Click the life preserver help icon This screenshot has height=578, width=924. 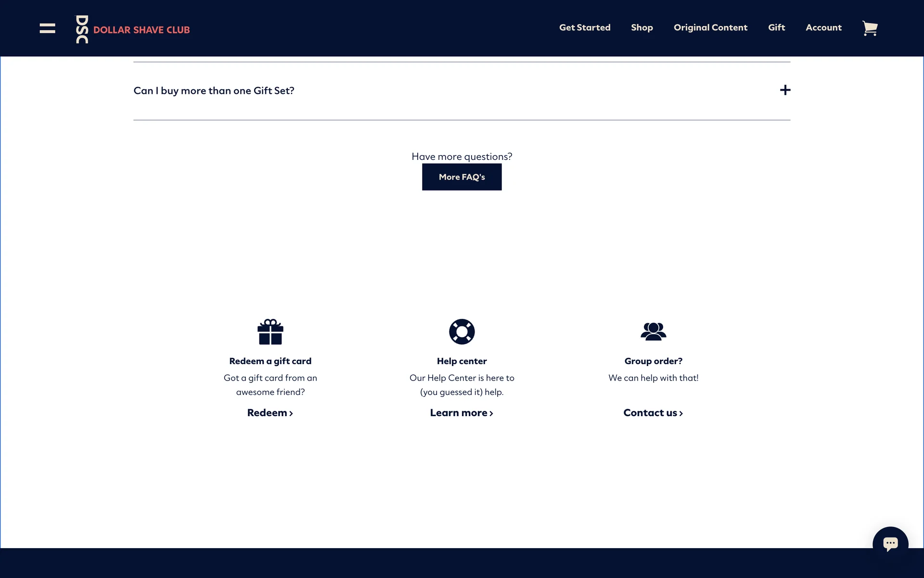coord(462,332)
